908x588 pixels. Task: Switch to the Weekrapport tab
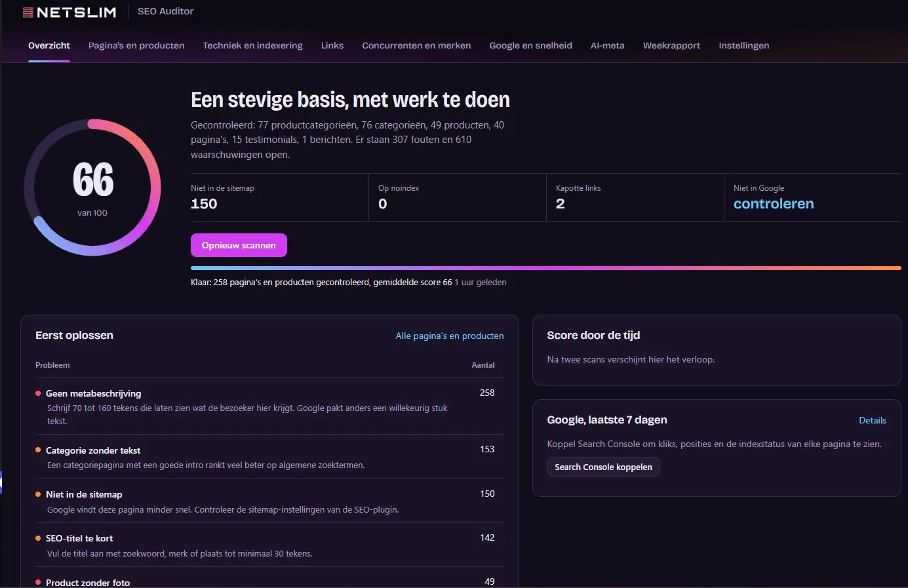click(671, 45)
